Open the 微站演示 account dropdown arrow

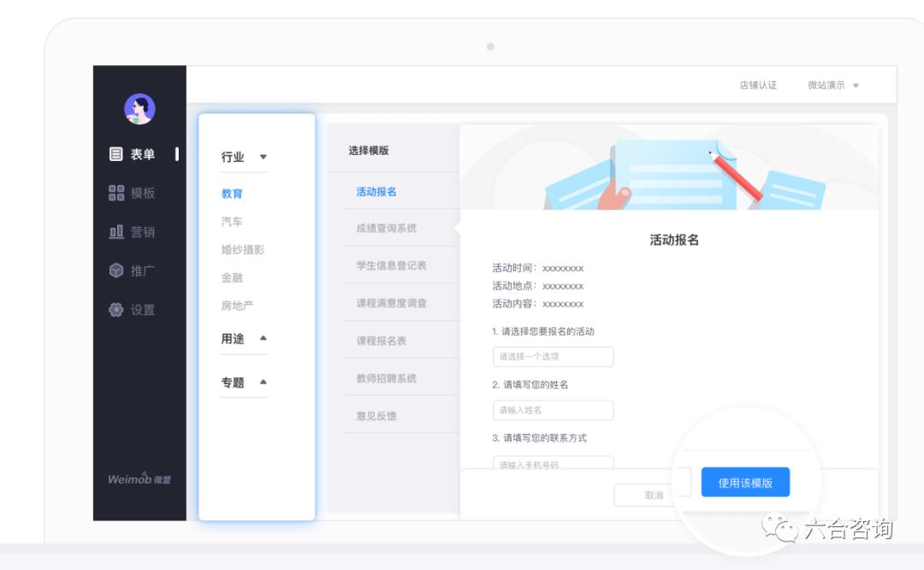coord(856,86)
